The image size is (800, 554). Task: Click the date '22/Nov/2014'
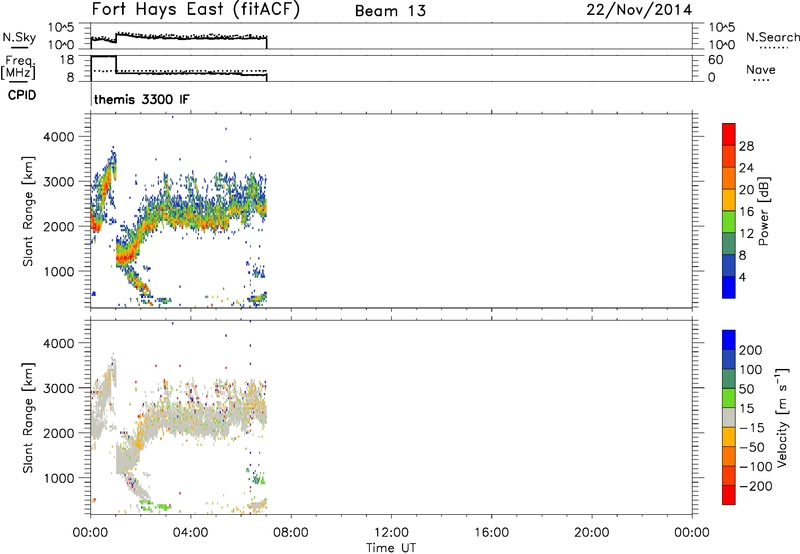click(x=639, y=10)
